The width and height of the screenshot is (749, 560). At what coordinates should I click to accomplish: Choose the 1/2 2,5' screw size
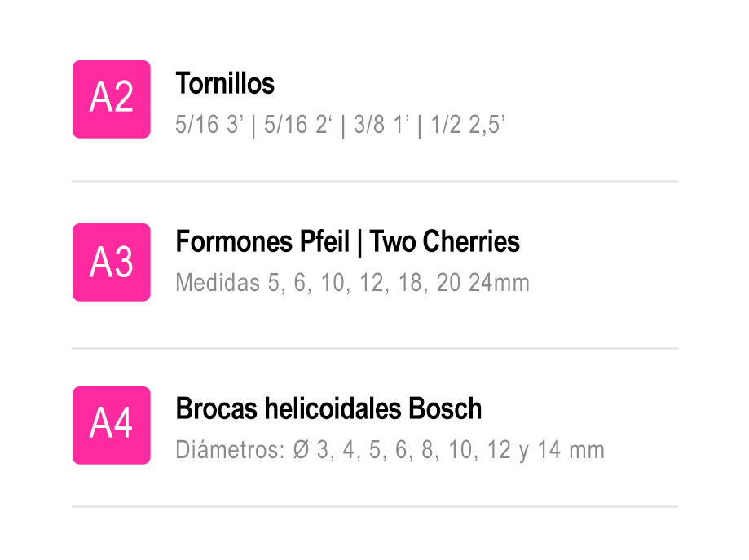[468, 125]
